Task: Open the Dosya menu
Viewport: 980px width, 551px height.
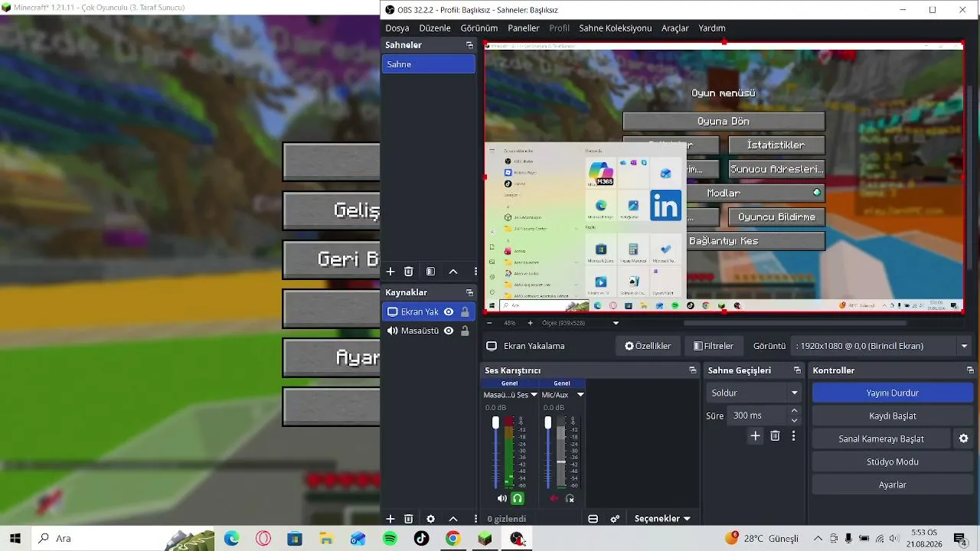Action: (397, 28)
